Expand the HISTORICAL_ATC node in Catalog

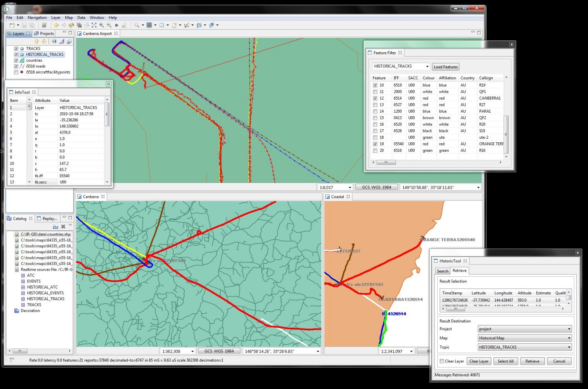(23, 287)
